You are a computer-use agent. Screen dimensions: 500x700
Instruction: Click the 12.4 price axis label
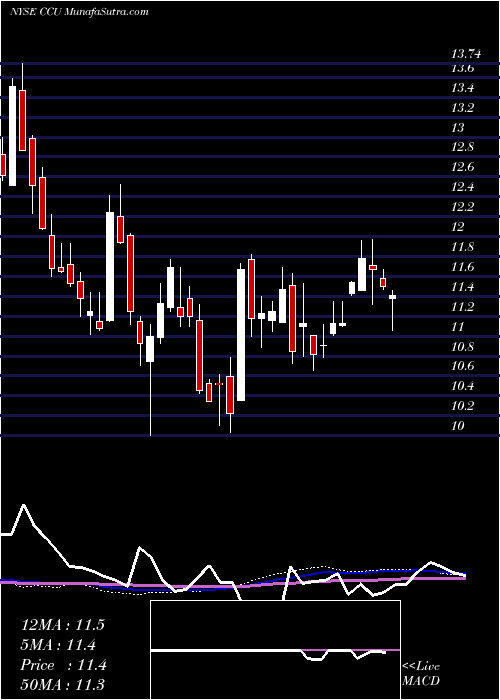coord(462,188)
